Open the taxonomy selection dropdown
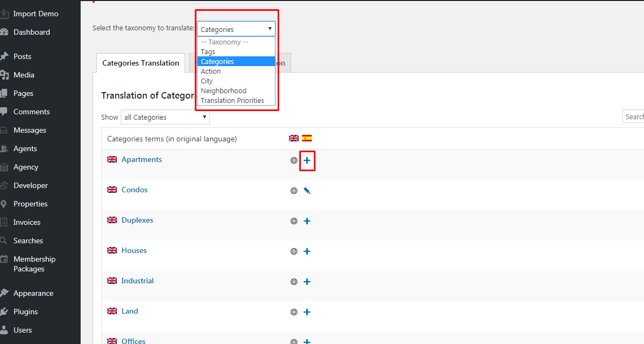This screenshot has width=644, height=344. pyautogui.click(x=236, y=29)
